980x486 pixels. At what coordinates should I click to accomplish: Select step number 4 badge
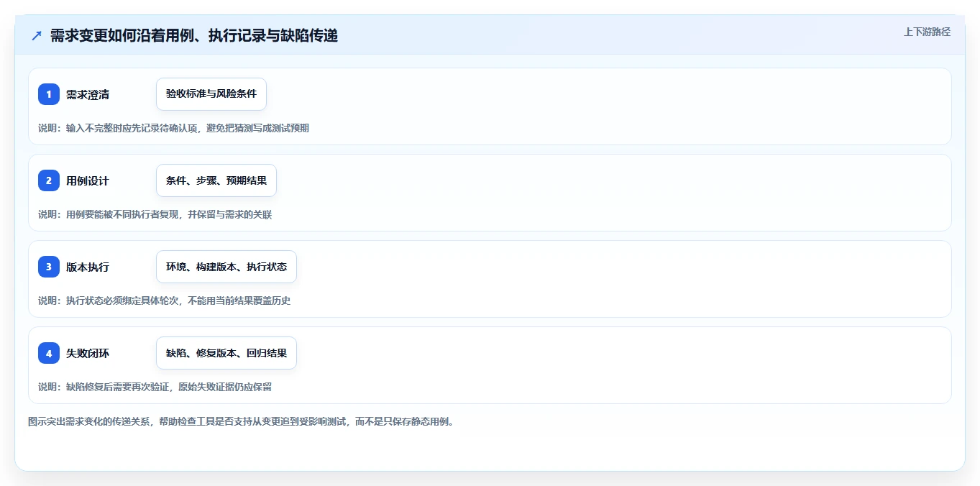(x=49, y=353)
